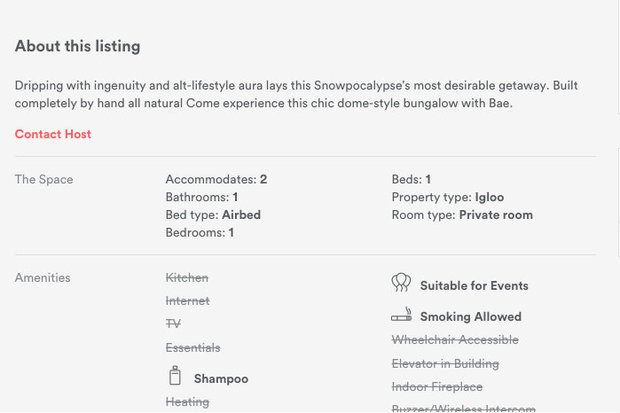Select the struck-through TV amenity
This screenshot has width=620, height=413.
click(173, 324)
